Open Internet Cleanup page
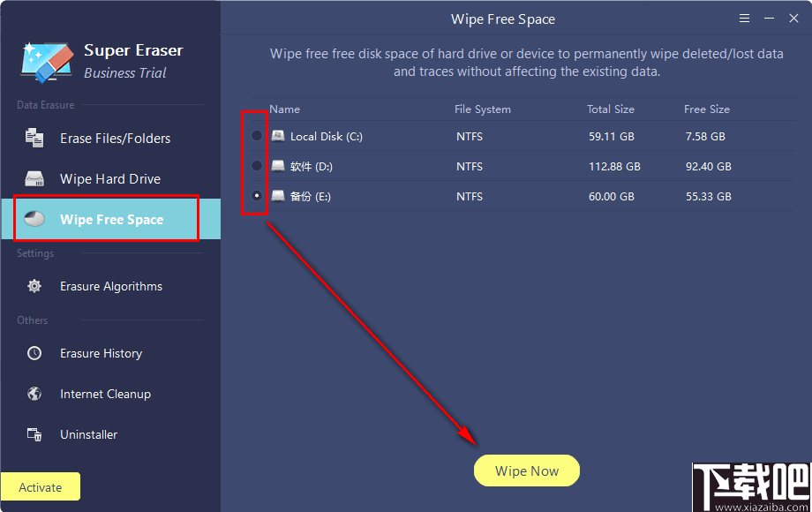Image resolution: width=812 pixels, height=512 pixels. point(111,394)
